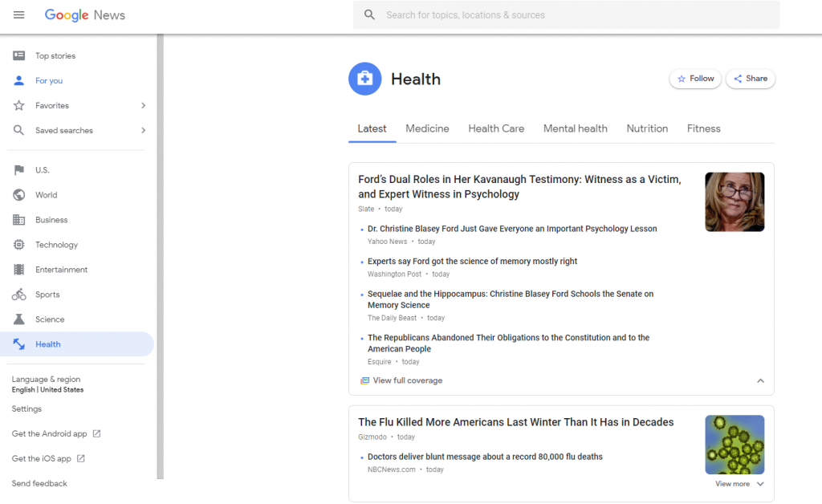This screenshot has height=504, width=822.
Task: Switch to the Mental health tab
Action: coord(575,128)
